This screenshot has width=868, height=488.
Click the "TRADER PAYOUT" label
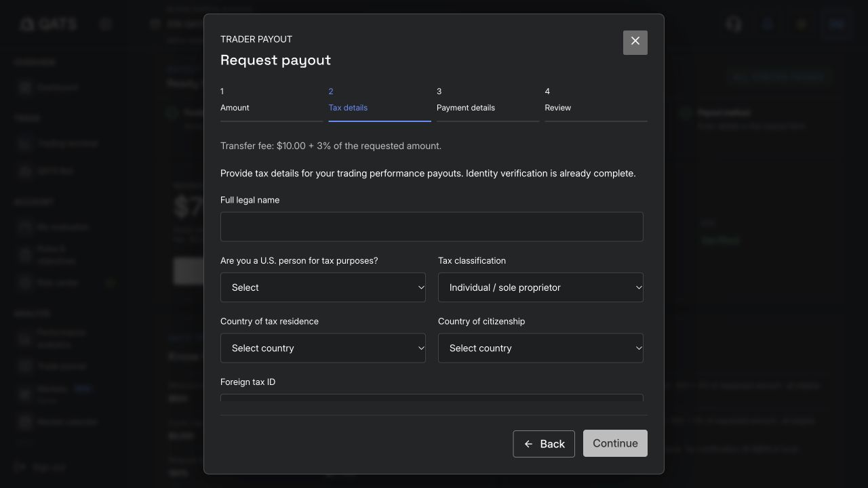[256, 39]
